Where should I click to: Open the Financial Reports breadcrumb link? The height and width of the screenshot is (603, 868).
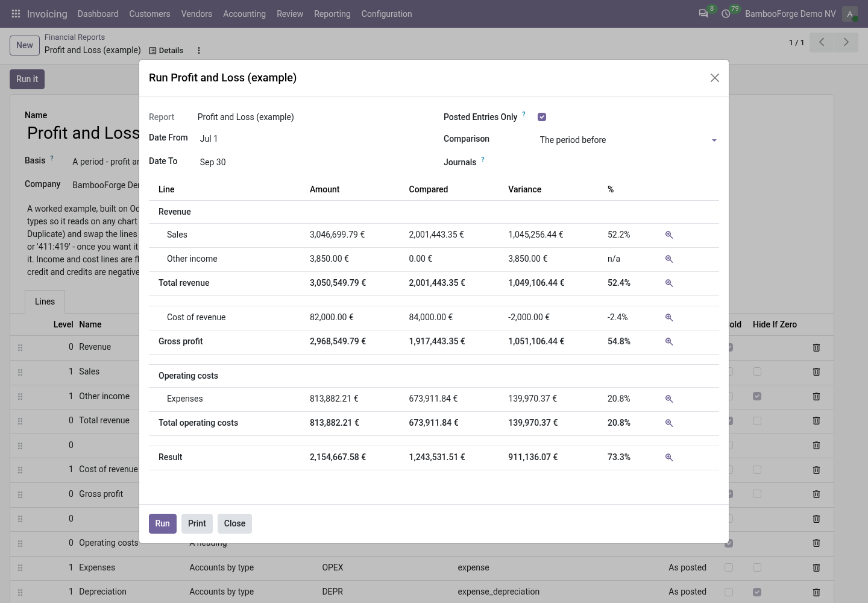(75, 37)
